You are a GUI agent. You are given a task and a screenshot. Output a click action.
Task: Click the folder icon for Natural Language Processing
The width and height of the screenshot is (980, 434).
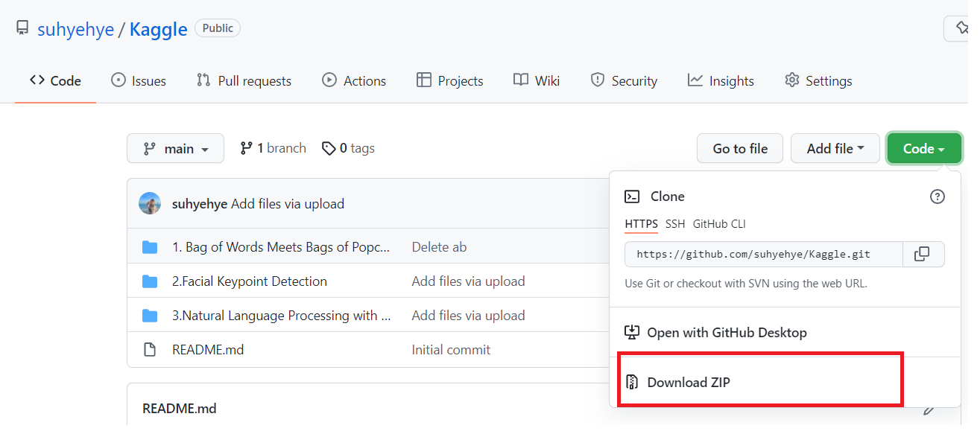pos(150,315)
